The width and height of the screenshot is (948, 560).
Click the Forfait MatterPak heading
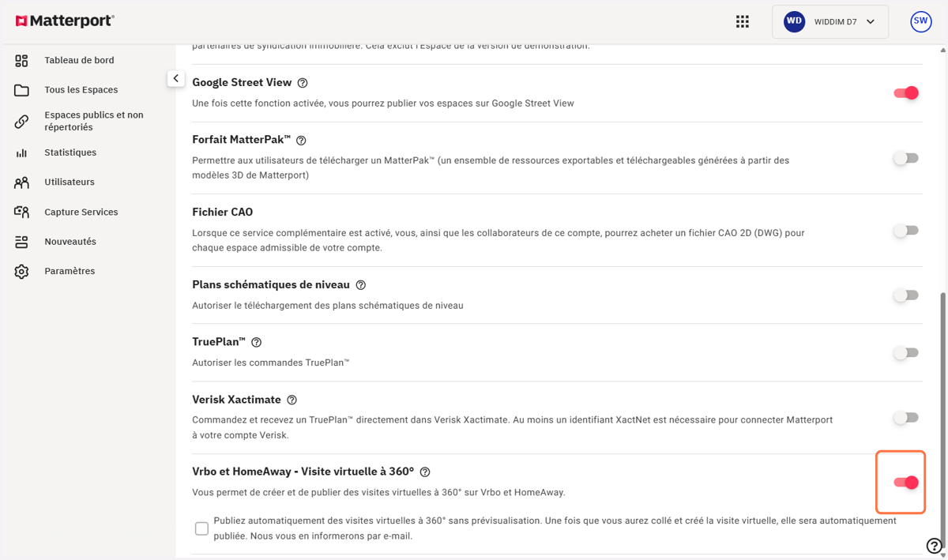241,140
